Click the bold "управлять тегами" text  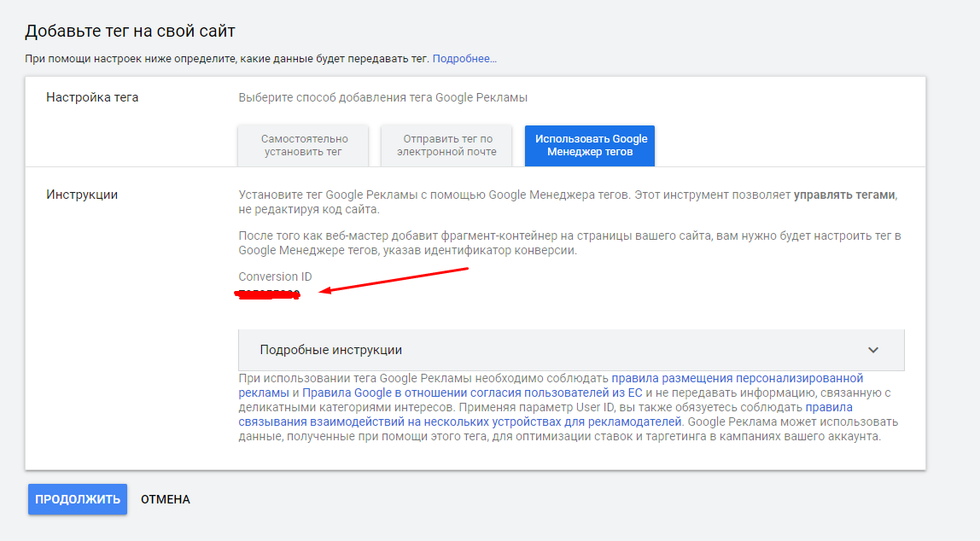(x=844, y=195)
